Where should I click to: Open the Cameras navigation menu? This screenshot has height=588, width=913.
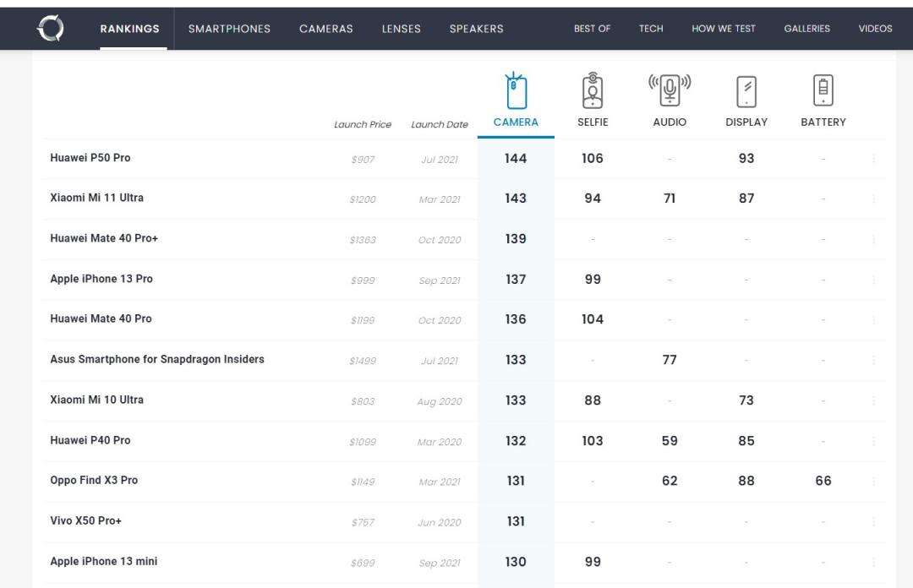(325, 29)
